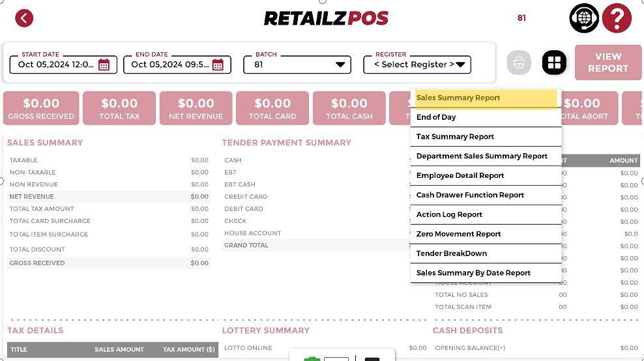The height and width of the screenshot is (361, 644).
Task: Select End of Day report
Action: [x=486, y=117]
